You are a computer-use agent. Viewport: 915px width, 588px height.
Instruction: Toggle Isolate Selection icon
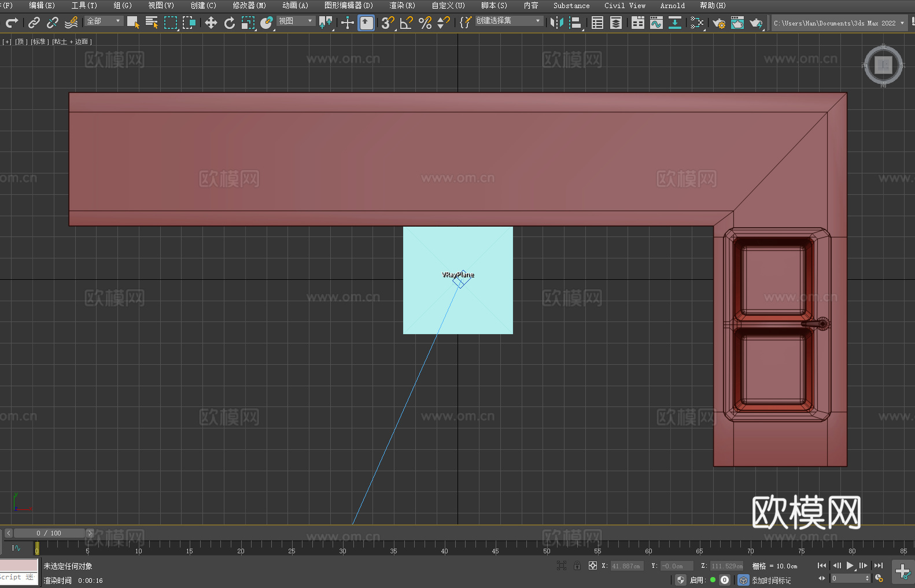point(561,565)
